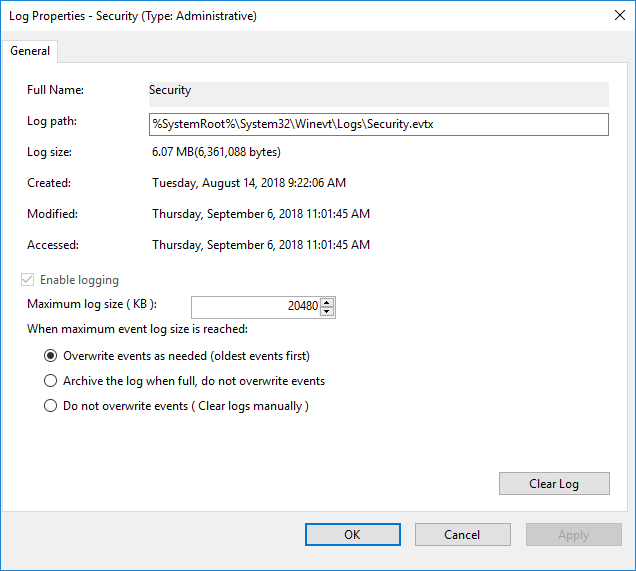
Task: Click the Clear Log button
Action: 554,483
